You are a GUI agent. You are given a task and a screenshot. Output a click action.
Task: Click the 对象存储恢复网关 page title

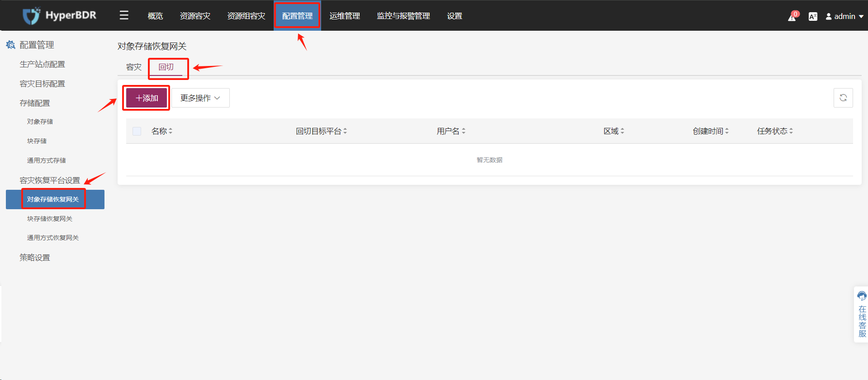pyautogui.click(x=152, y=46)
